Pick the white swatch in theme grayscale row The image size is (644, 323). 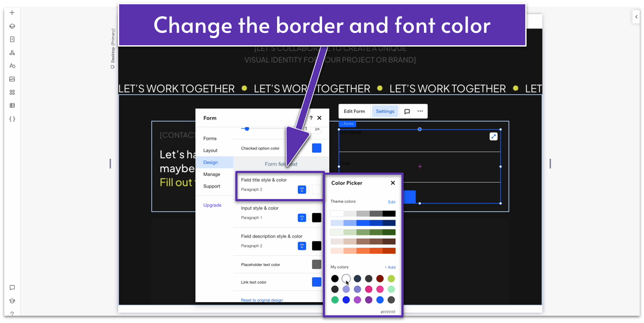pos(337,214)
